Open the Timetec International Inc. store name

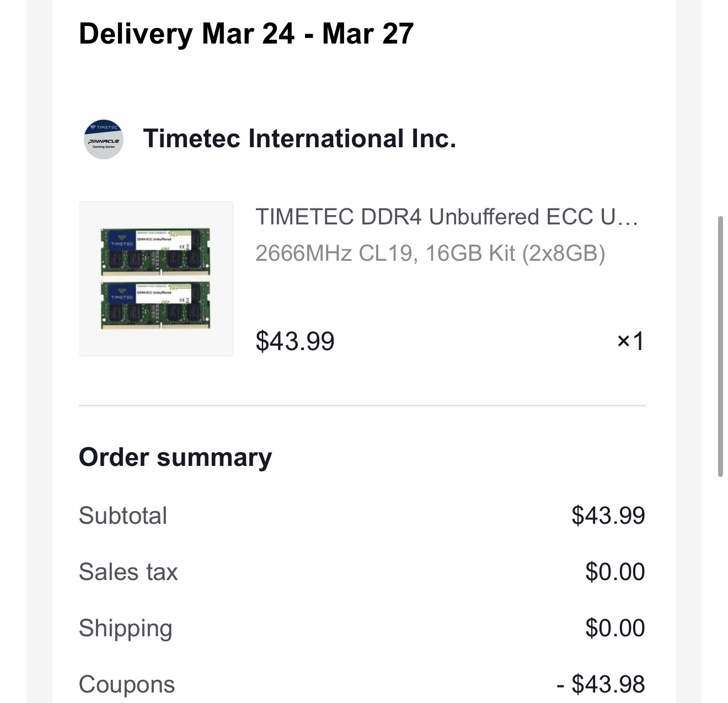[299, 138]
